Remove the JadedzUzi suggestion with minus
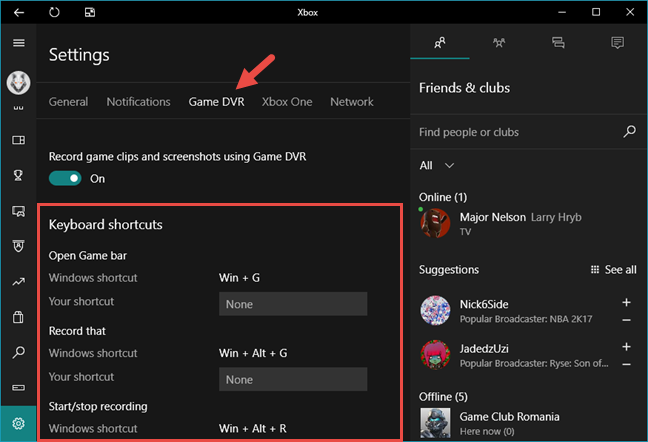 coord(627,364)
